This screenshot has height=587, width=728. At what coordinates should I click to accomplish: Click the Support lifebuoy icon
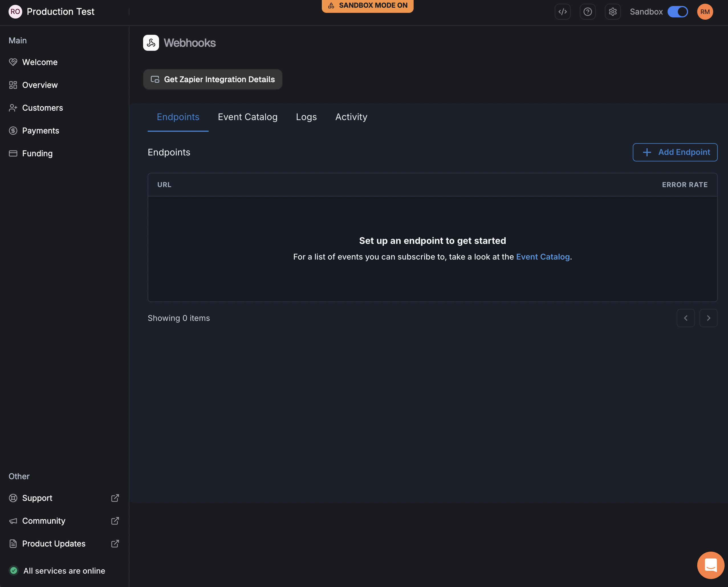click(x=13, y=498)
